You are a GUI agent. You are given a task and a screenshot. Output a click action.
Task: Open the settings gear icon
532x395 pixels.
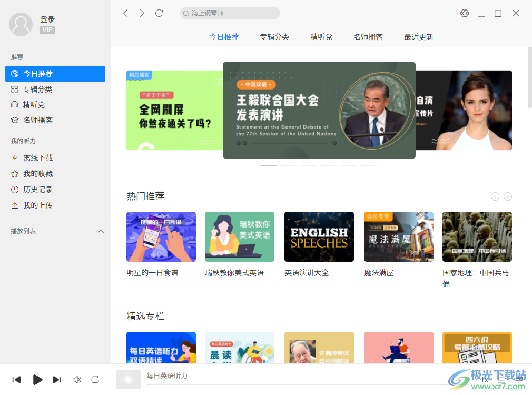[464, 13]
